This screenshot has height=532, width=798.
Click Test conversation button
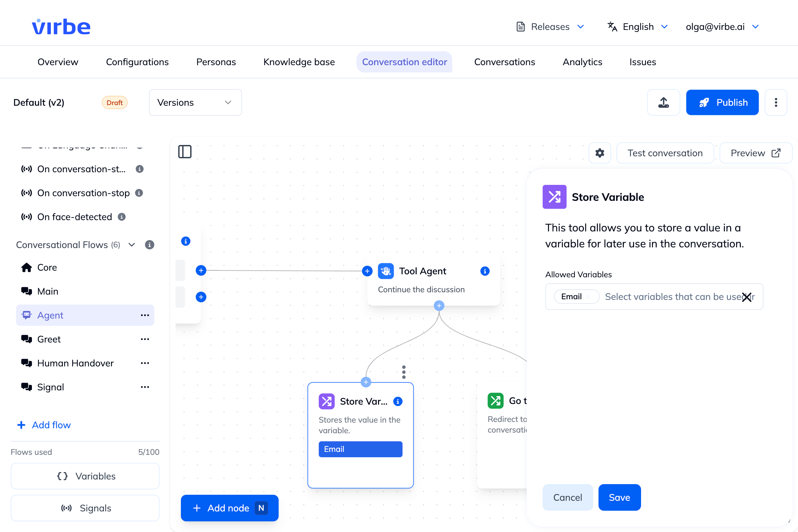click(x=665, y=153)
